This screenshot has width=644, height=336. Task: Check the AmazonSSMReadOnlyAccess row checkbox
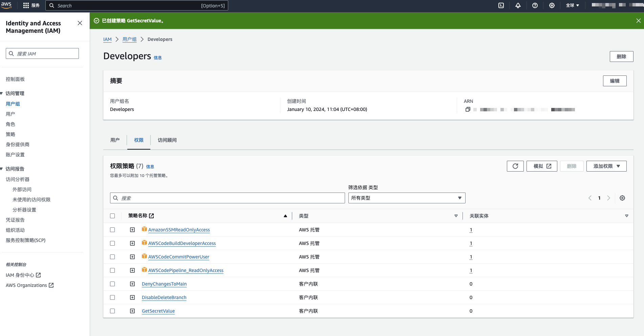point(112,230)
